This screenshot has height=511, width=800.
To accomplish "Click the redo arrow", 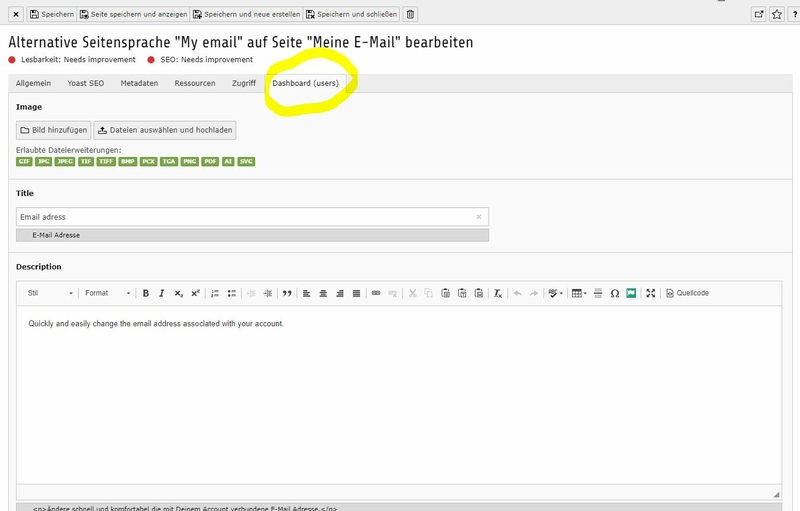I will [x=534, y=293].
